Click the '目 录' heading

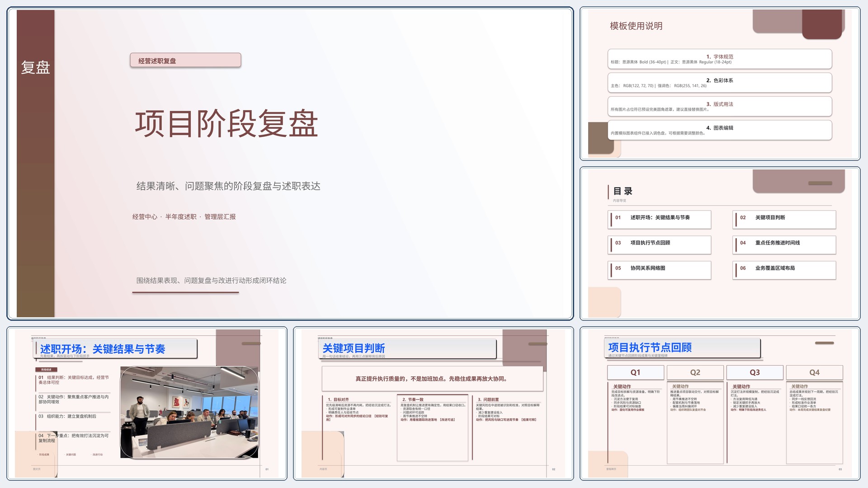[x=623, y=191]
